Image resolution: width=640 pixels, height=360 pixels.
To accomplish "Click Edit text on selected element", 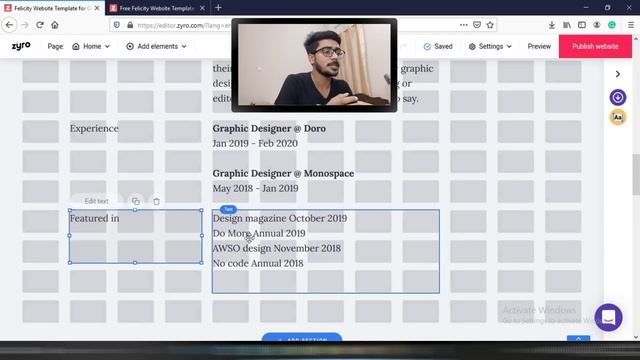I will [x=96, y=201].
